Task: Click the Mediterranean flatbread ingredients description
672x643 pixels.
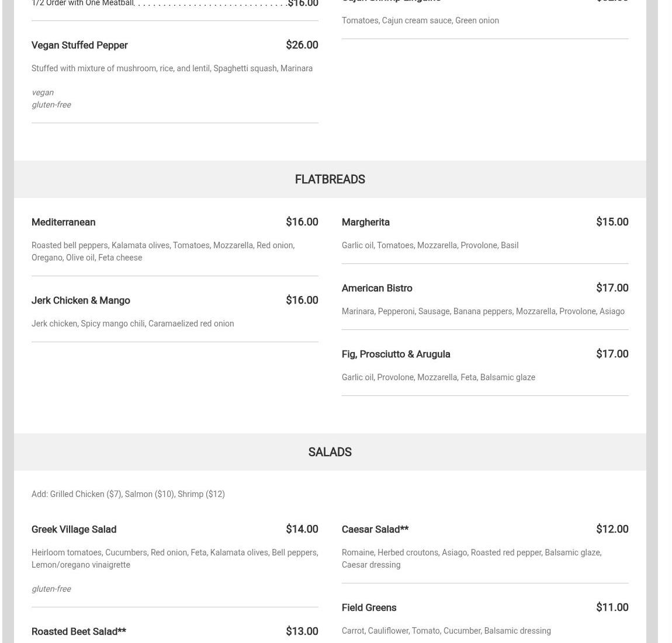Action: tap(163, 251)
